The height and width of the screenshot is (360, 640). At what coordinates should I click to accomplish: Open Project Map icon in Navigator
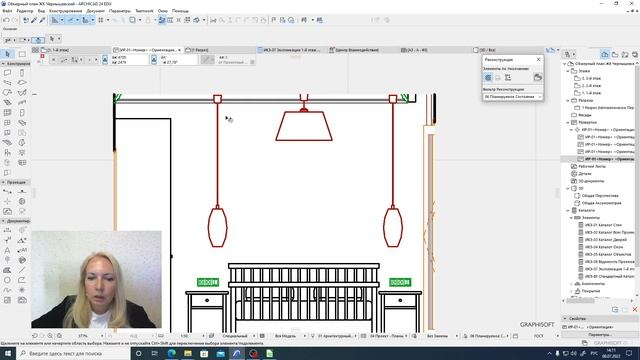[605, 54]
